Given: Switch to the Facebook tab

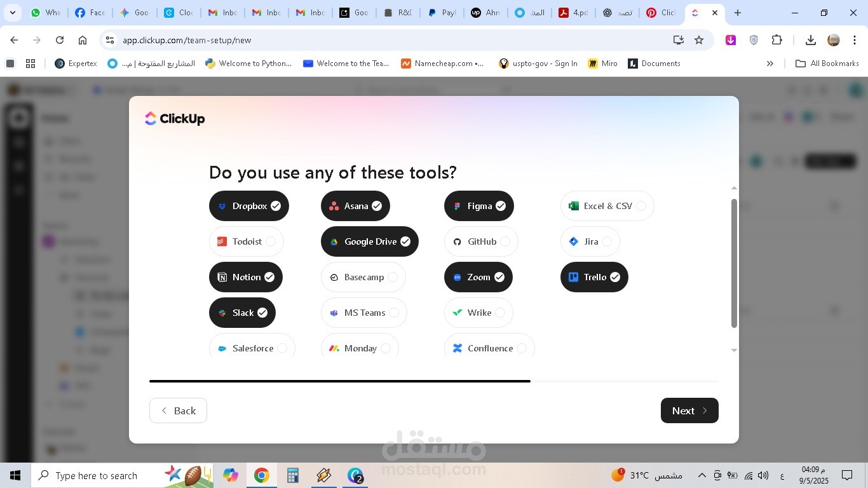Looking at the screenshot, I should pos(90,13).
